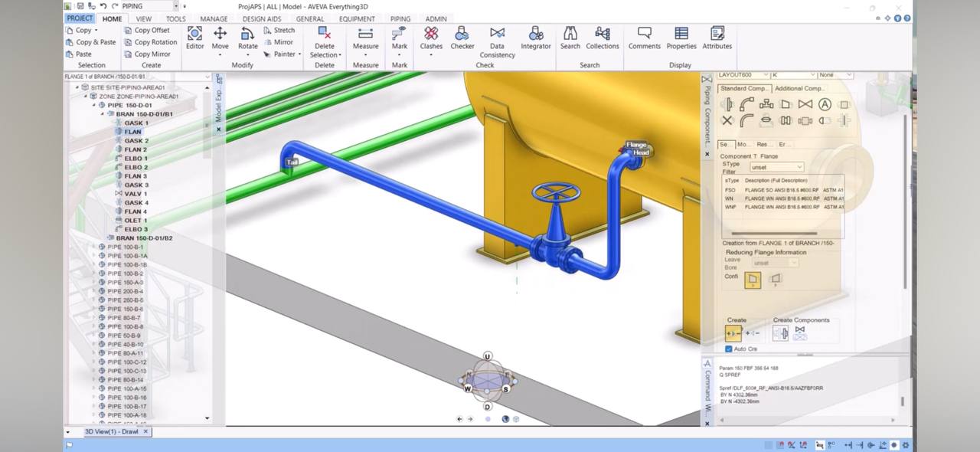Viewport: 980px width, 452px height.
Task: Open the Properties display tool
Action: (x=681, y=38)
